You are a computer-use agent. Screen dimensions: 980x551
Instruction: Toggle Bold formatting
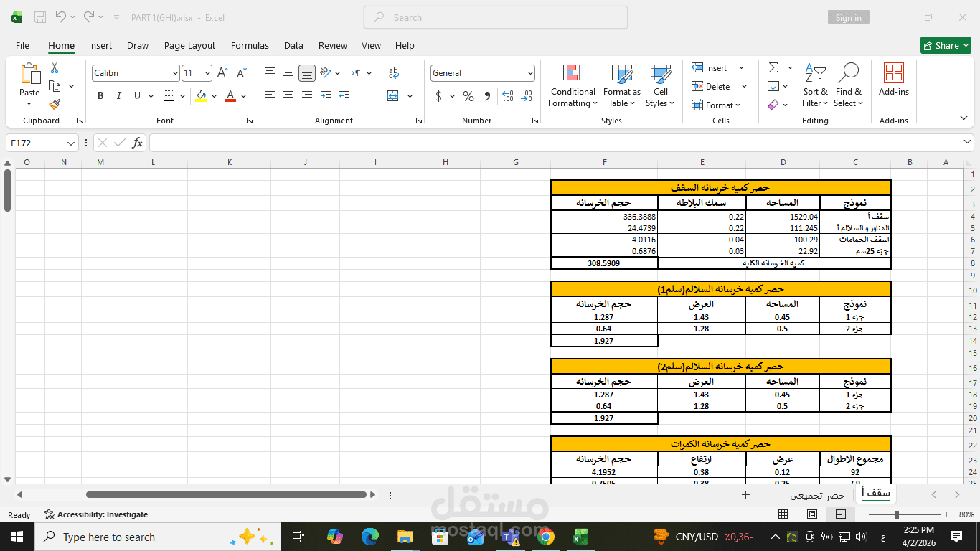tap(100, 96)
